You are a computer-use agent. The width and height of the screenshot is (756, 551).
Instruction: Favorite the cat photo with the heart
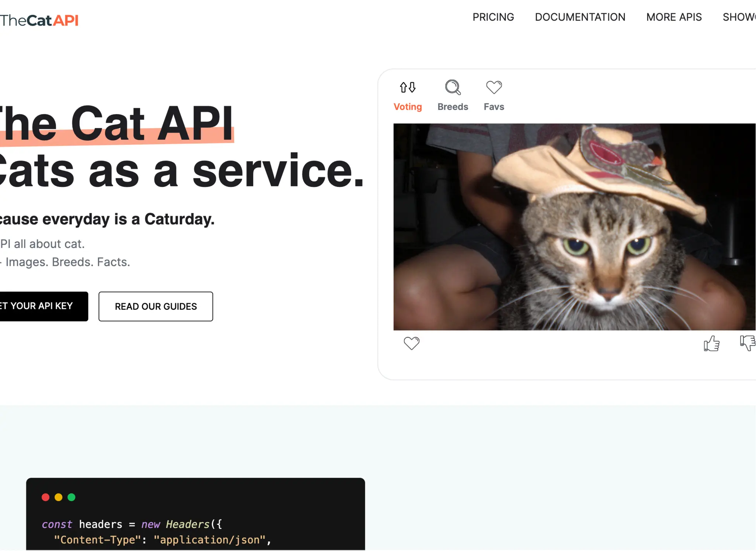tap(411, 343)
